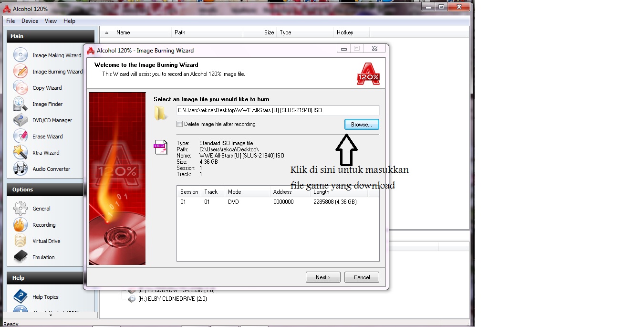Select the ELBY CLONEDRIVE (2:0) tree item
The height and width of the screenshot is (327, 644).
tap(173, 299)
